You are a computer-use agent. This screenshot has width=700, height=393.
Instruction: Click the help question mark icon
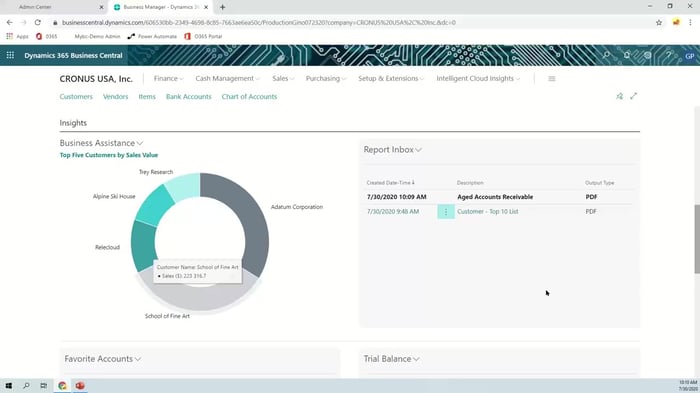click(x=668, y=55)
